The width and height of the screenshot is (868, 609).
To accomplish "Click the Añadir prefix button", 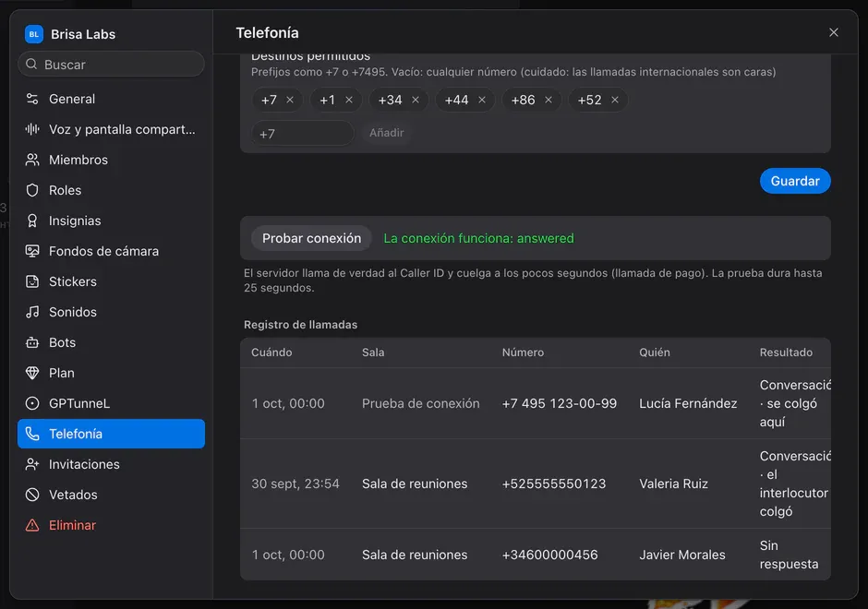I will click(x=386, y=133).
